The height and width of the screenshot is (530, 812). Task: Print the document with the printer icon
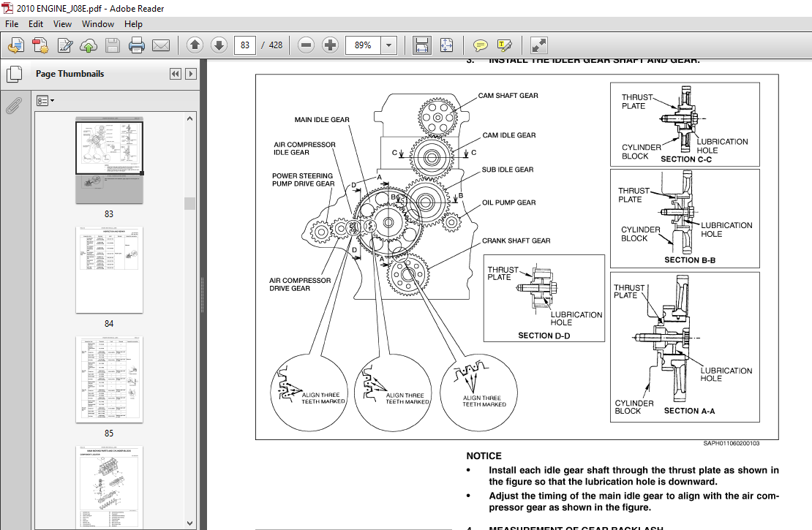(x=136, y=45)
